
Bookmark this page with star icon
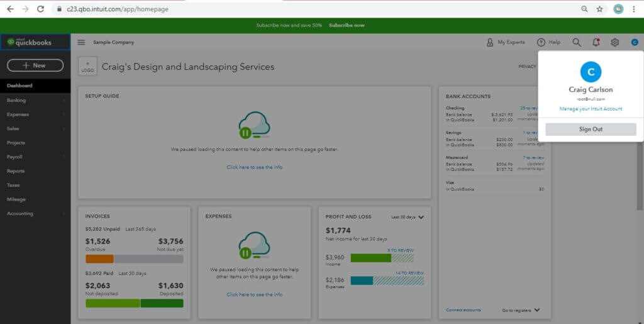click(x=599, y=9)
